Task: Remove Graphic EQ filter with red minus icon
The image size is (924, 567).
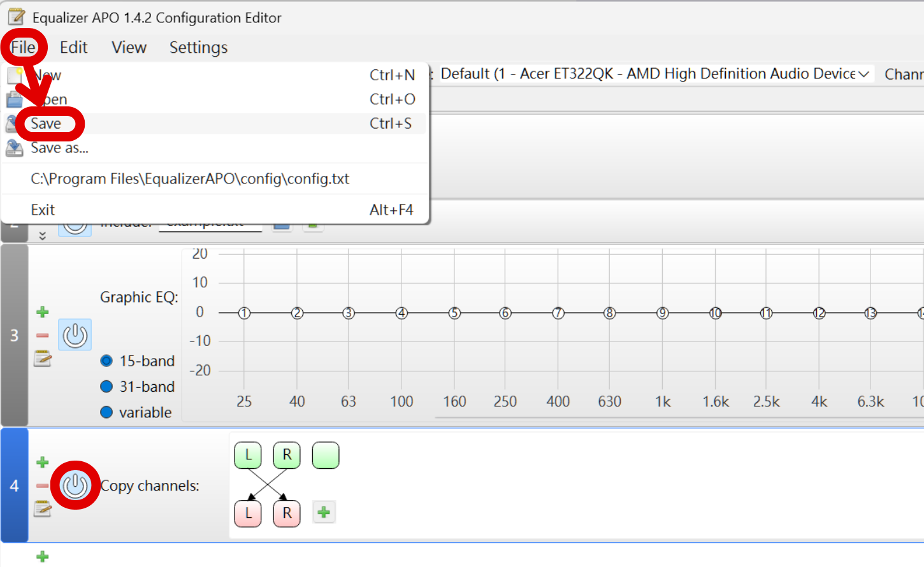Action: click(x=43, y=335)
